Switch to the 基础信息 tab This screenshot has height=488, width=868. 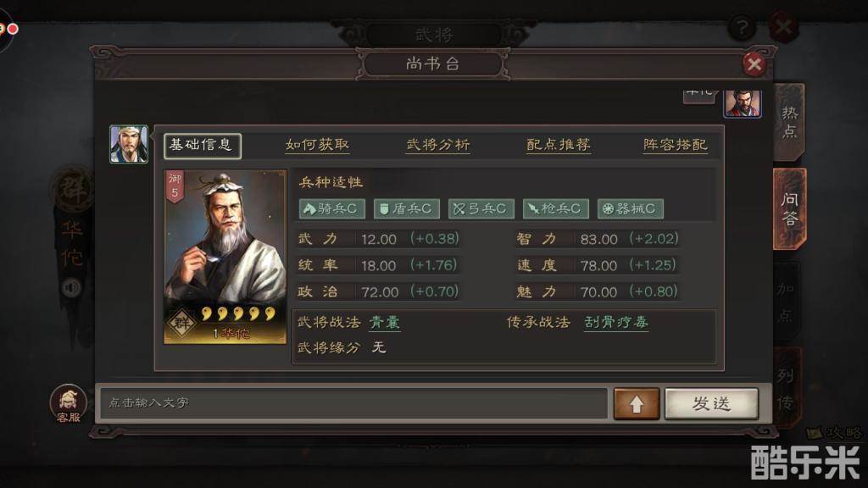[202, 146]
